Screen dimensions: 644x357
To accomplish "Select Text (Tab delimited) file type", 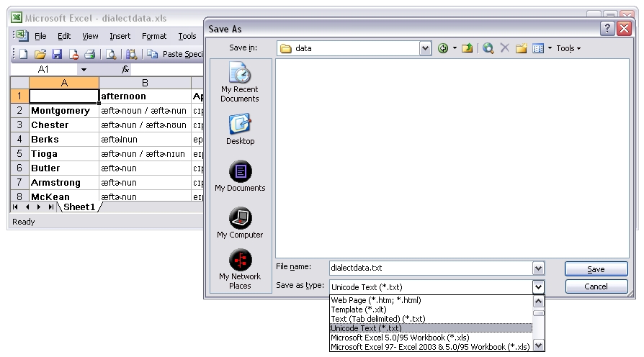I will pos(377,319).
